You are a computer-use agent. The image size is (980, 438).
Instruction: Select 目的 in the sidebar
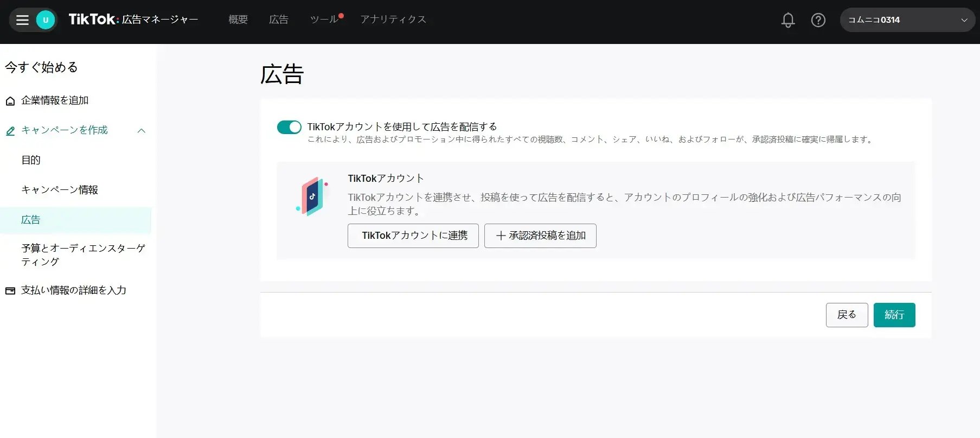click(31, 160)
